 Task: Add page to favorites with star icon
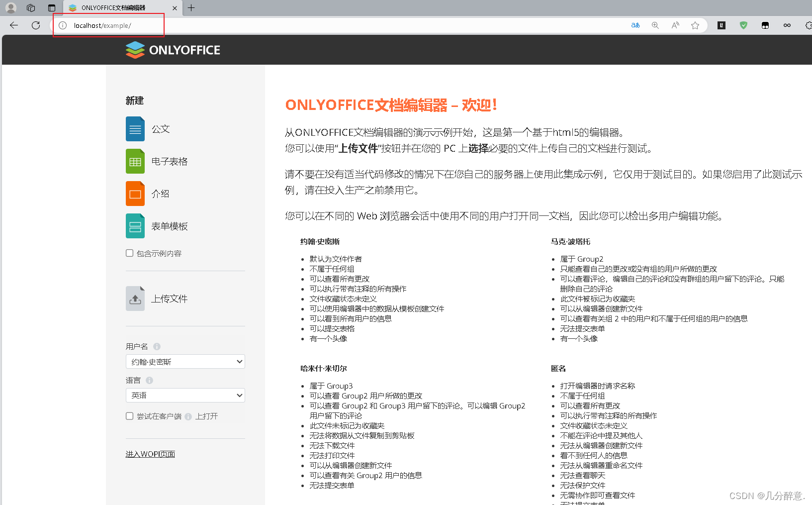pos(695,25)
